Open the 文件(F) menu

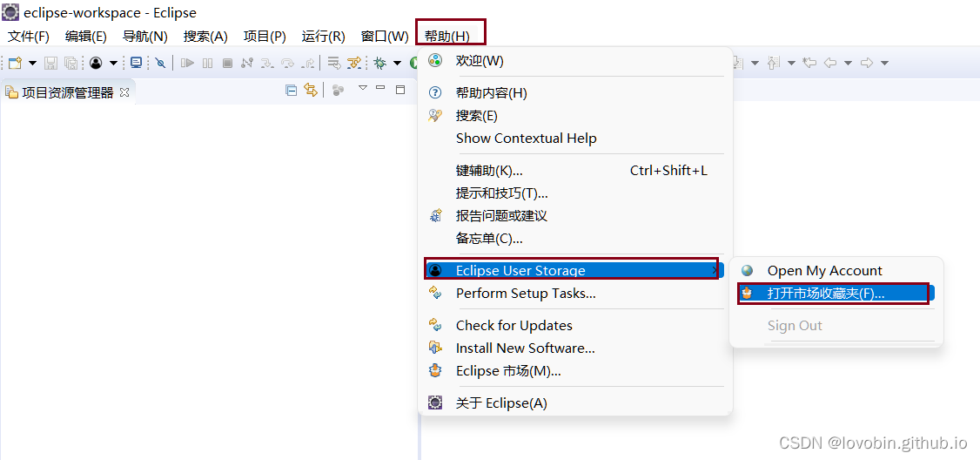coord(29,36)
